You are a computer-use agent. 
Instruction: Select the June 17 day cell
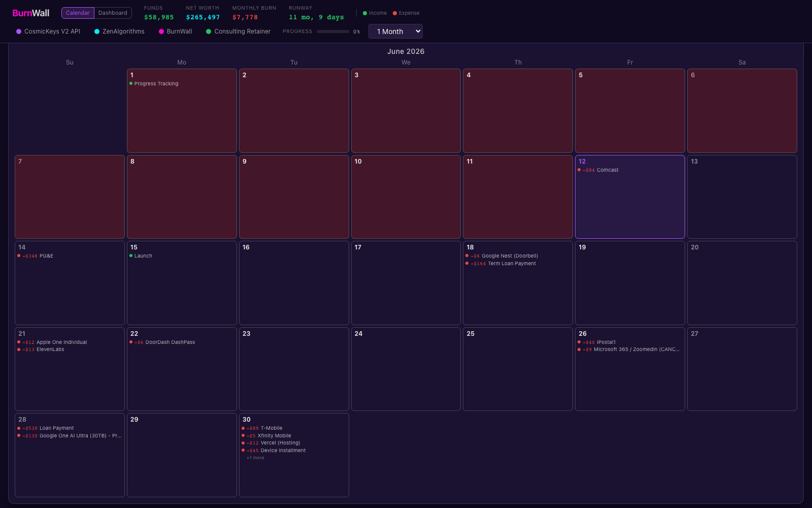[x=406, y=283]
